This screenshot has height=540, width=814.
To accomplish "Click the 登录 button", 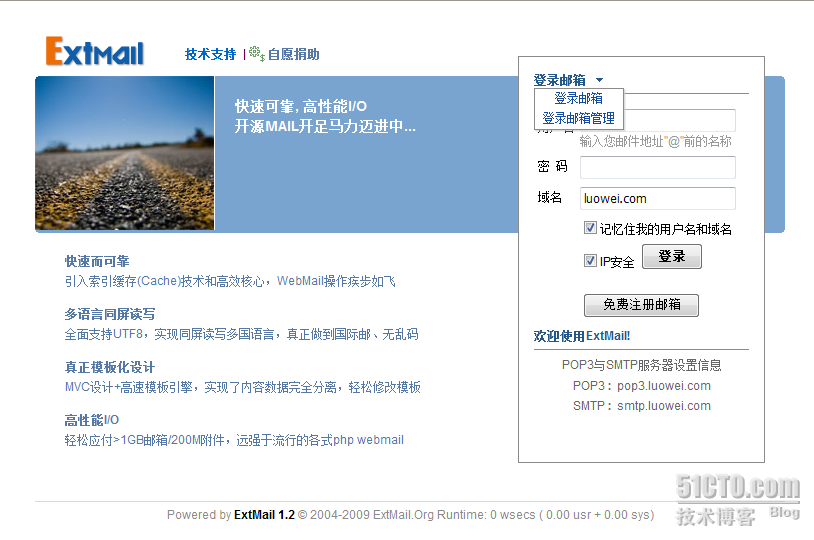I will [x=672, y=256].
